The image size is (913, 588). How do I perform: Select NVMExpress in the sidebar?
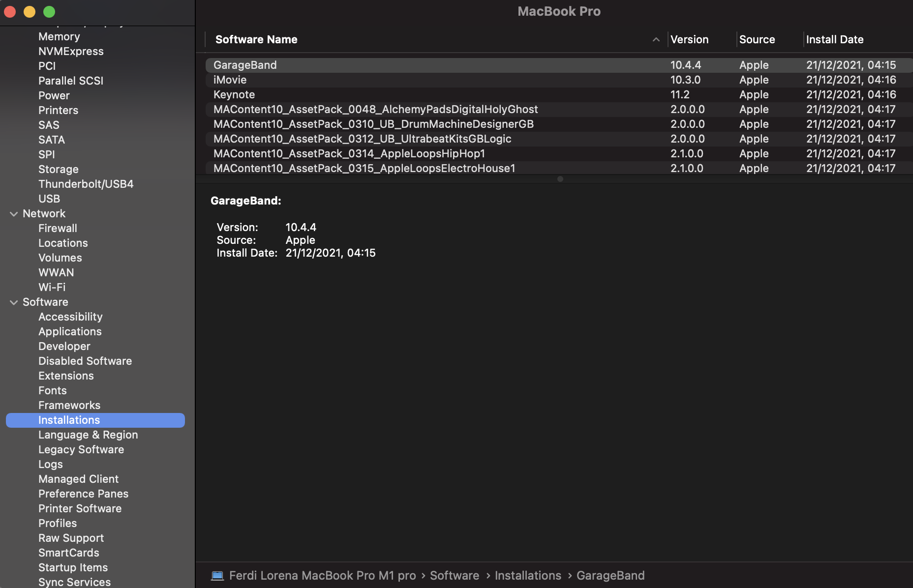71,52
